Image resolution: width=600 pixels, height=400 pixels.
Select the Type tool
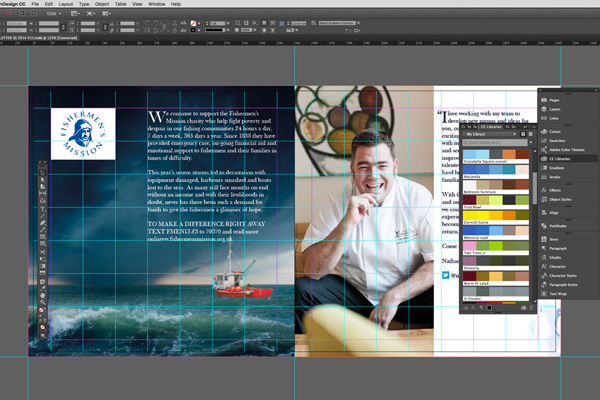pos(42,209)
